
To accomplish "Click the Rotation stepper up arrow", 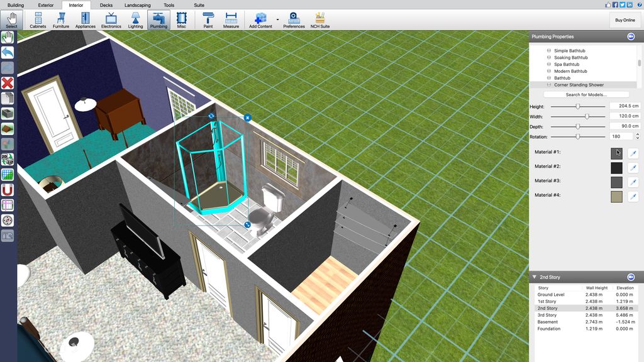I will click(x=637, y=134).
